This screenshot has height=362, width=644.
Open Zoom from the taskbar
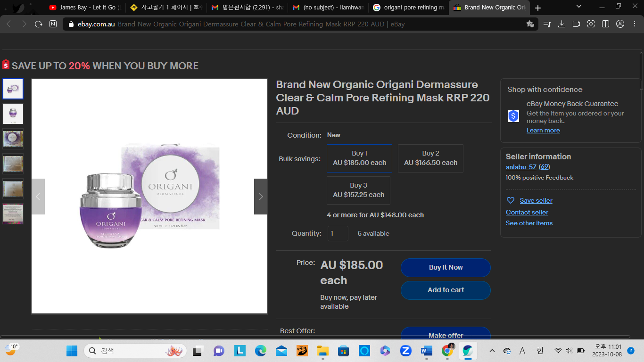(x=406, y=351)
